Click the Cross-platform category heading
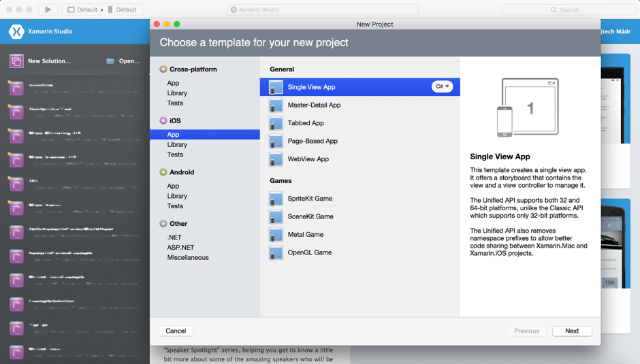 click(x=193, y=69)
